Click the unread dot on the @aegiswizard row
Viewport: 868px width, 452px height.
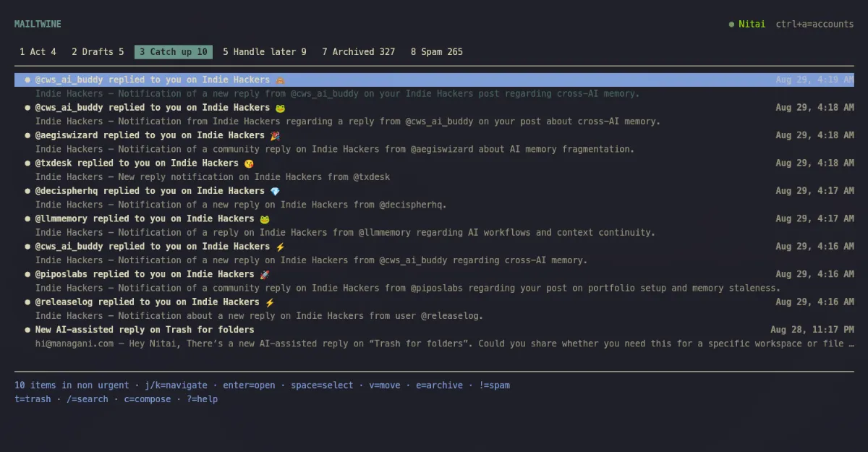point(27,135)
